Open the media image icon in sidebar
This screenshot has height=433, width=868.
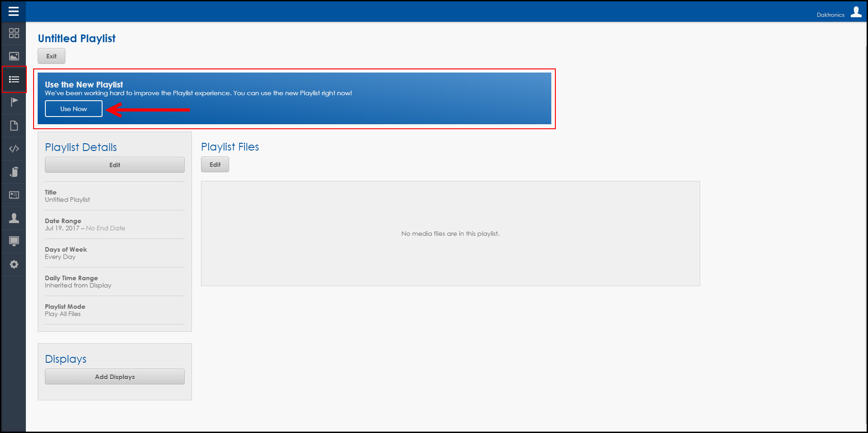(14, 56)
